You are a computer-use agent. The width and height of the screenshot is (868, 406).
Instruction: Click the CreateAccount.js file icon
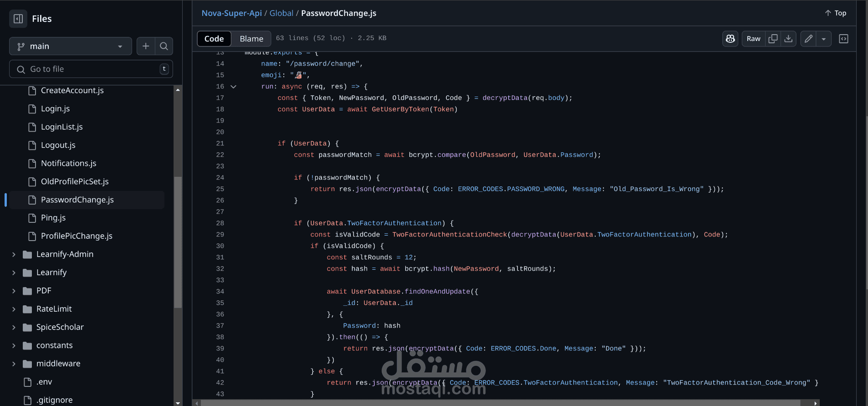pos(32,90)
